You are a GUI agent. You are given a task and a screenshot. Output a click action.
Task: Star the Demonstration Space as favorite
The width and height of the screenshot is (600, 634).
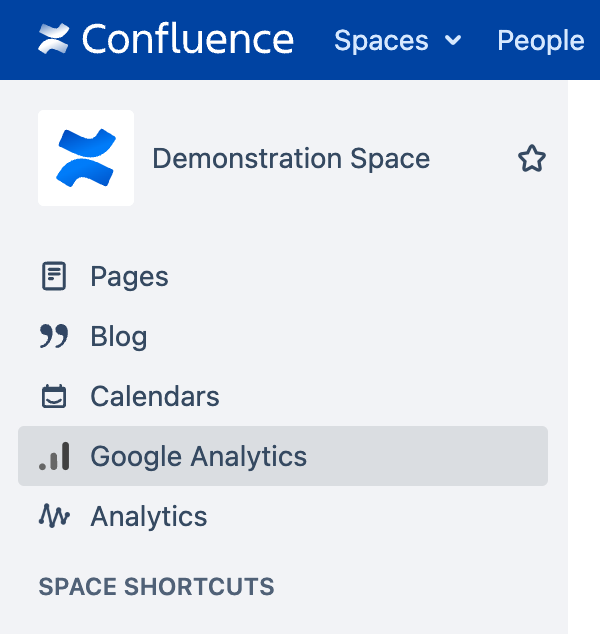[531, 158]
